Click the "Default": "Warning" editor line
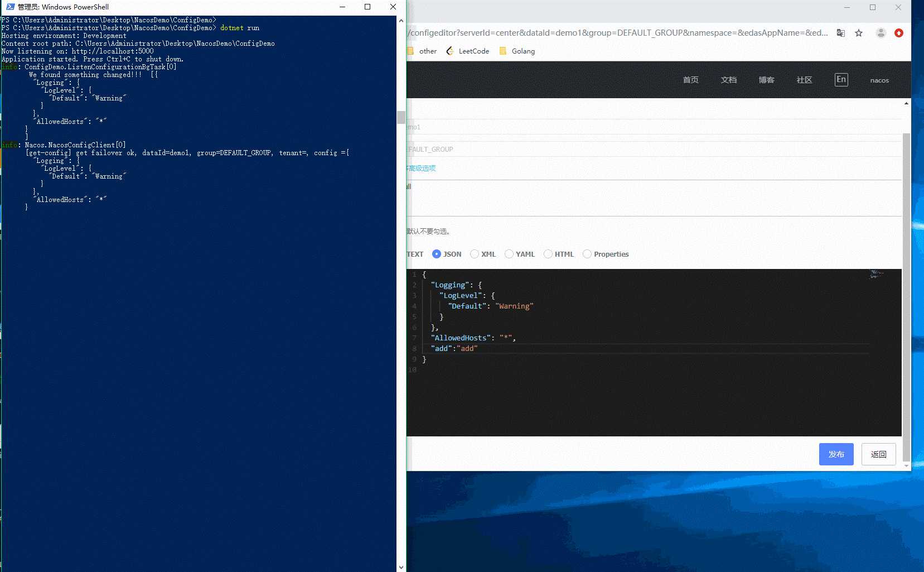The height and width of the screenshot is (572, 924). click(491, 306)
